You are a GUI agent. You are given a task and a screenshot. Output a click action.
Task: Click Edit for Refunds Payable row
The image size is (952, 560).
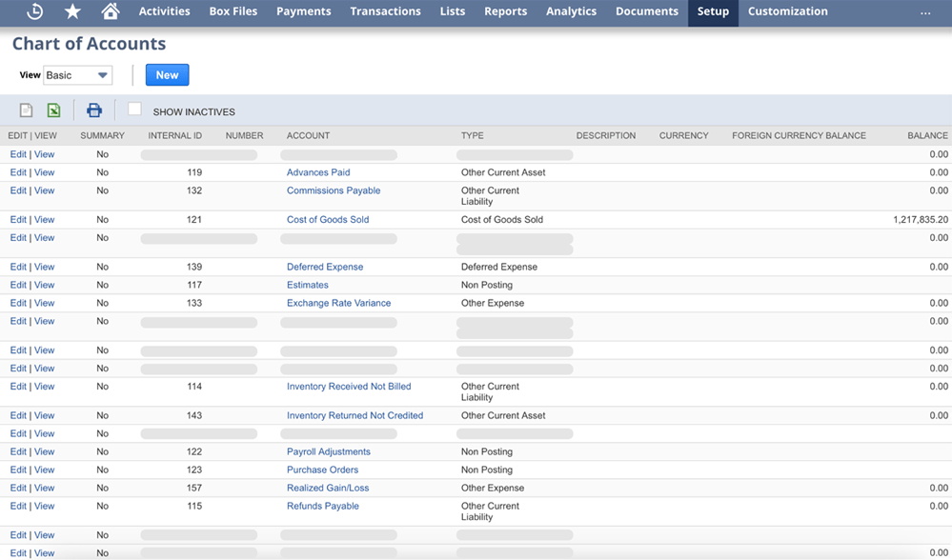(x=18, y=506)
